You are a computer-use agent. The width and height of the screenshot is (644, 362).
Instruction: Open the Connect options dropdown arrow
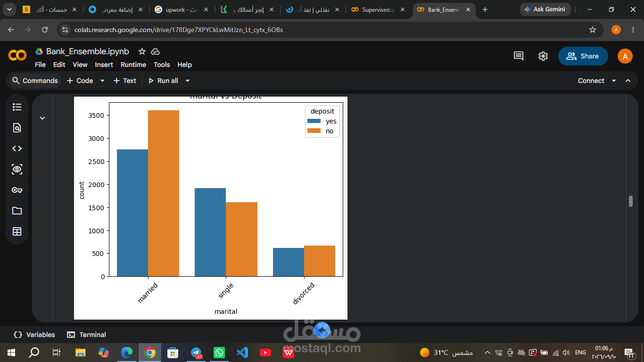point(614,81)
